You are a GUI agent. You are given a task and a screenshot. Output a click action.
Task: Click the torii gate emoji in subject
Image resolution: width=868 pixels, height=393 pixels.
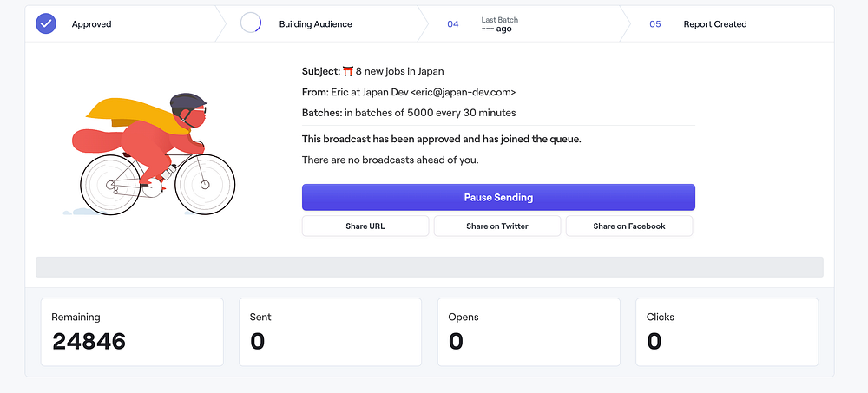[x=348, y=71]
